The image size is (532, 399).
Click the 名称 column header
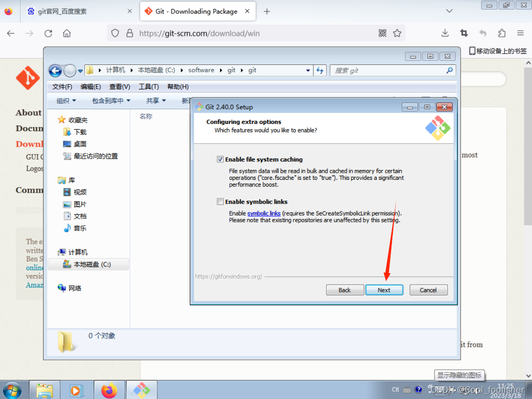click(146, 116)
